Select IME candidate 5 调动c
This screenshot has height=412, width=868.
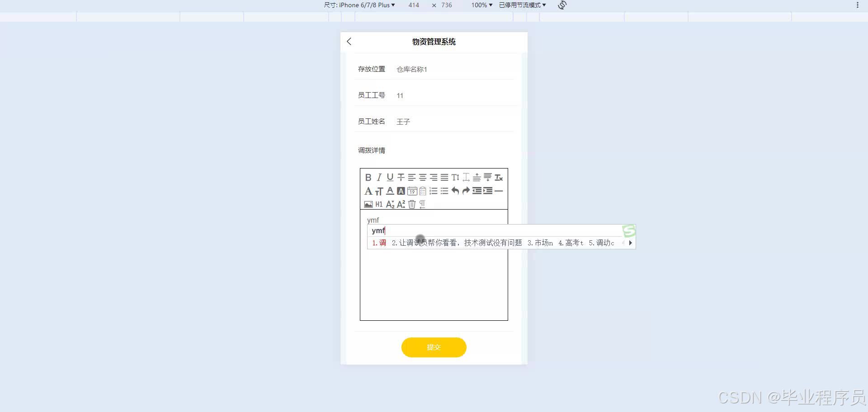tap(601, 243)
